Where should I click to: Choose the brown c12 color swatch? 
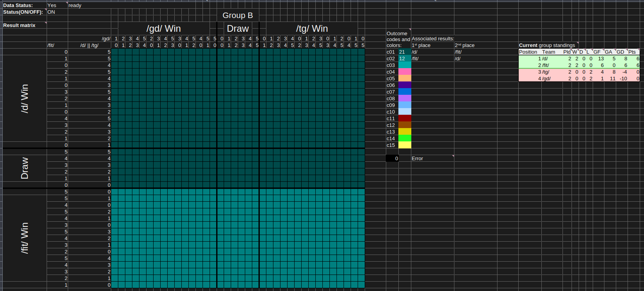point(405,125)
